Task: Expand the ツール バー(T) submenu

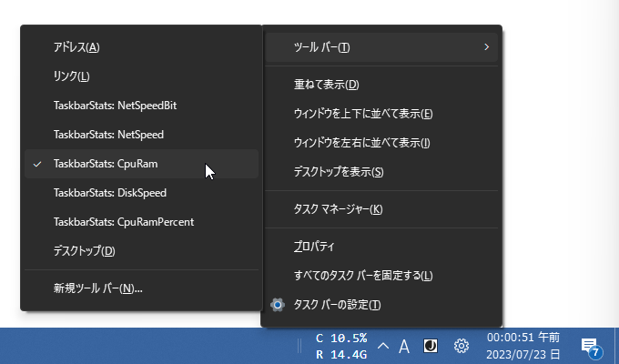Action: coord(381,47)
